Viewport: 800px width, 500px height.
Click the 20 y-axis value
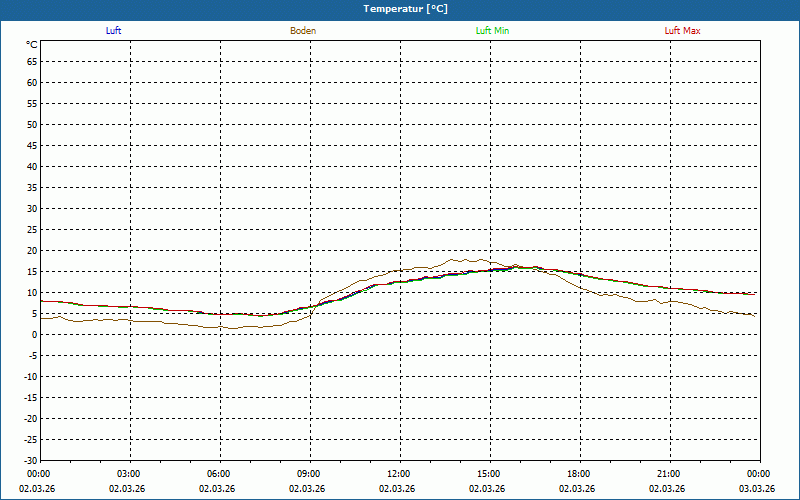pos(32,251)
